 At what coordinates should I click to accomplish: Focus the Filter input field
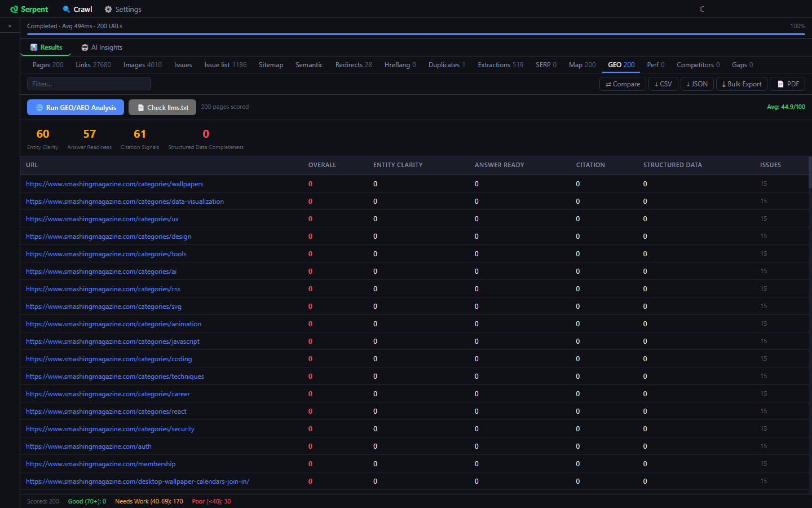(x=89, y=84)
